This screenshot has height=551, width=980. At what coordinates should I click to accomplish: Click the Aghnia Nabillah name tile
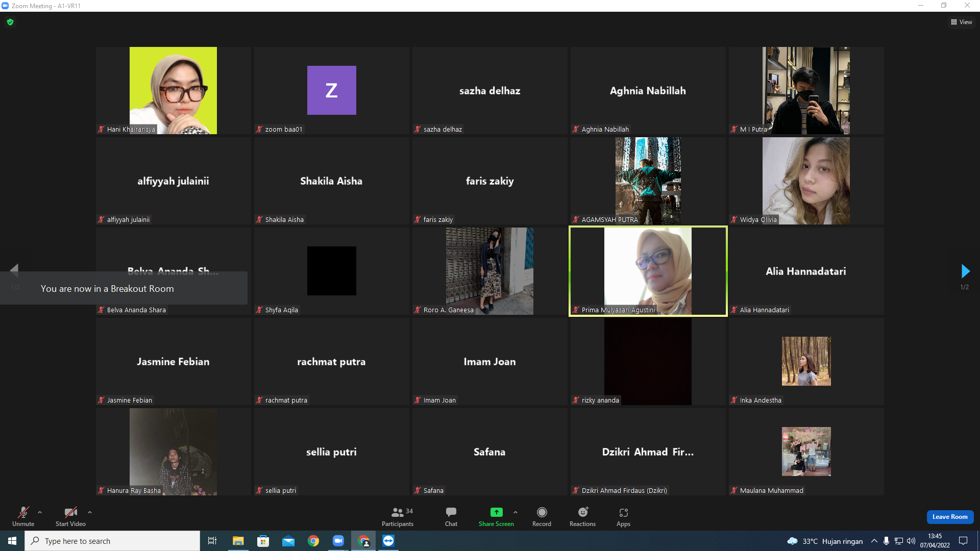[648, 90]
